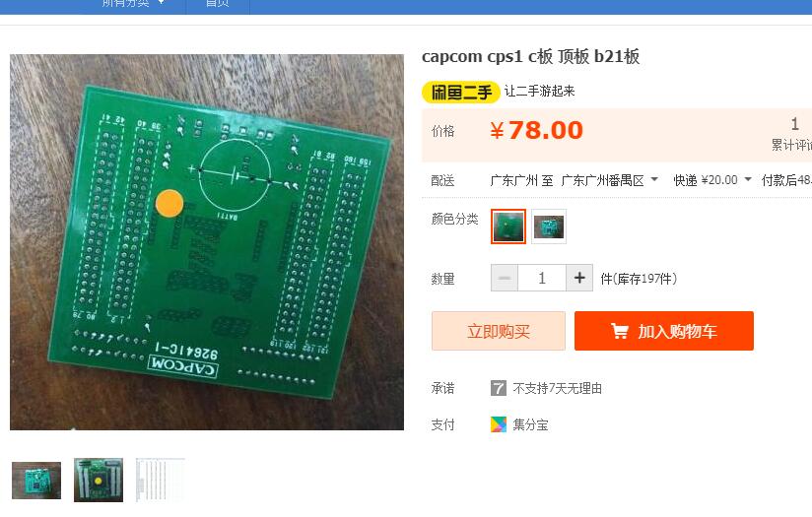Click the shopping cart icon in cart button
The height and width of the screenshot is (517, 812).
point(620,331)
